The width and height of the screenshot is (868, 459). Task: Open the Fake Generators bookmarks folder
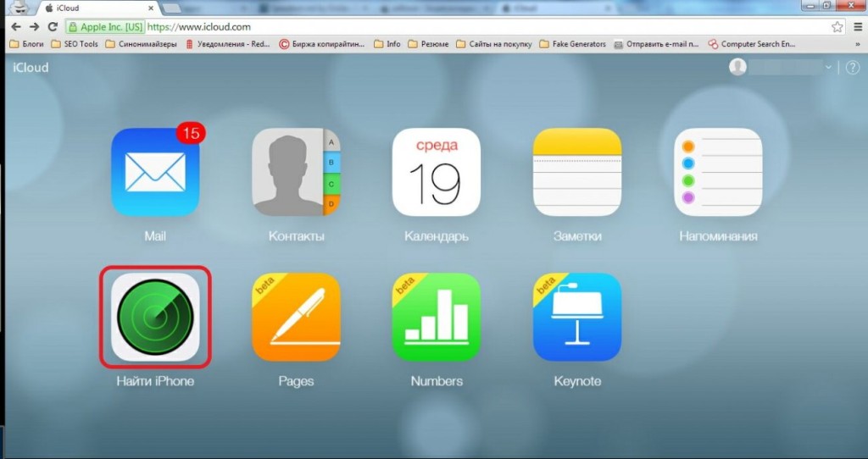[x=573, y=44]
